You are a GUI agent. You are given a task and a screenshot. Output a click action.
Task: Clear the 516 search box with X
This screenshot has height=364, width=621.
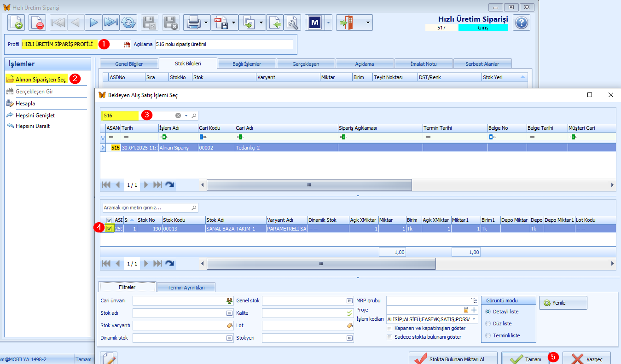[178, 116]
